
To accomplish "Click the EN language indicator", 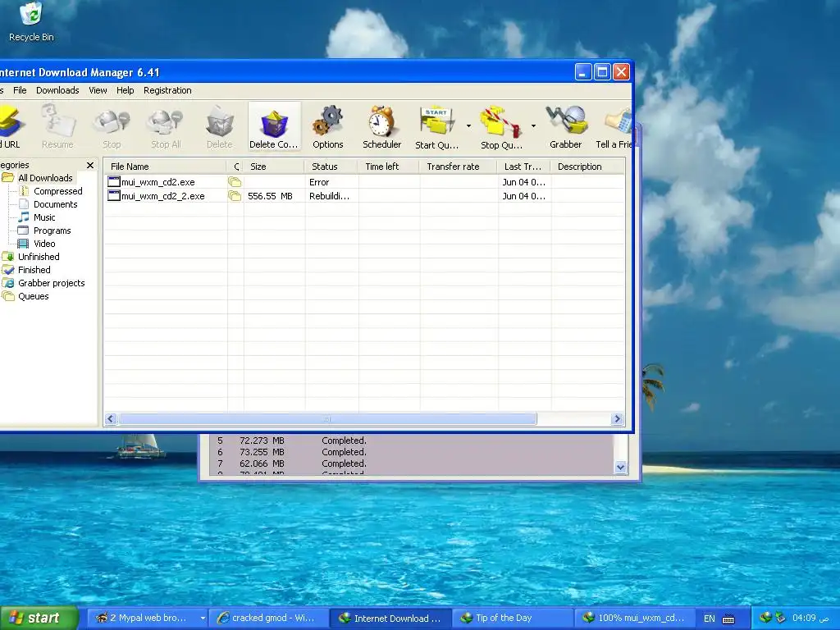I will [x=710, y=619].
